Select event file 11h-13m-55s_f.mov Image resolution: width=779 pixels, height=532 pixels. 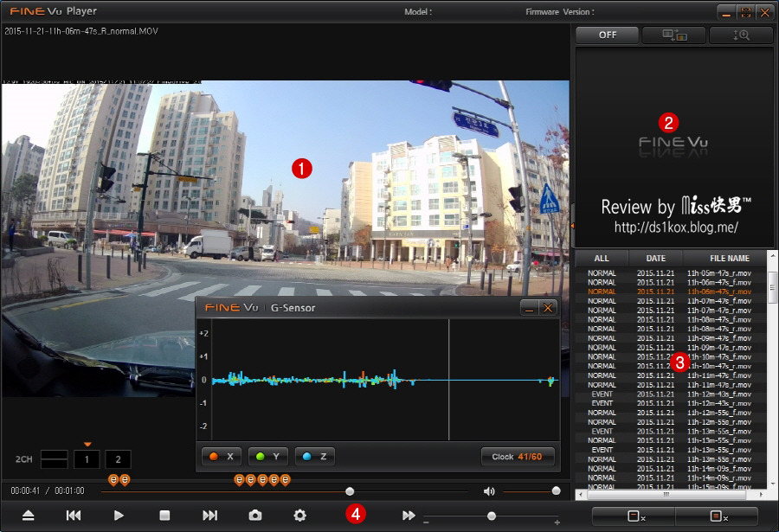671,431
